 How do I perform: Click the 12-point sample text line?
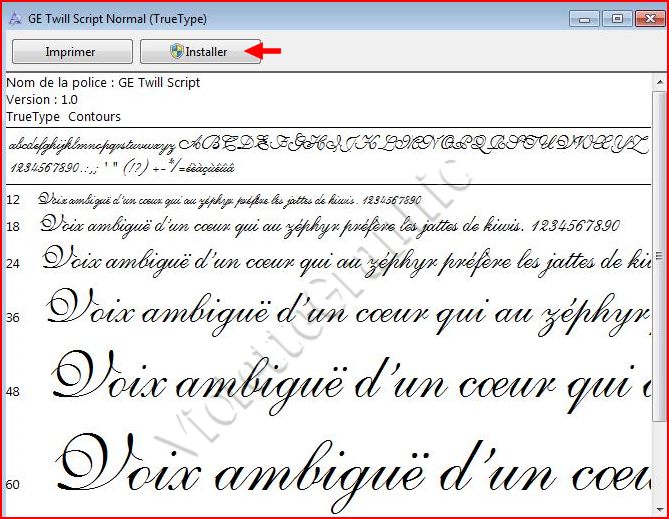tap(230, 200)
